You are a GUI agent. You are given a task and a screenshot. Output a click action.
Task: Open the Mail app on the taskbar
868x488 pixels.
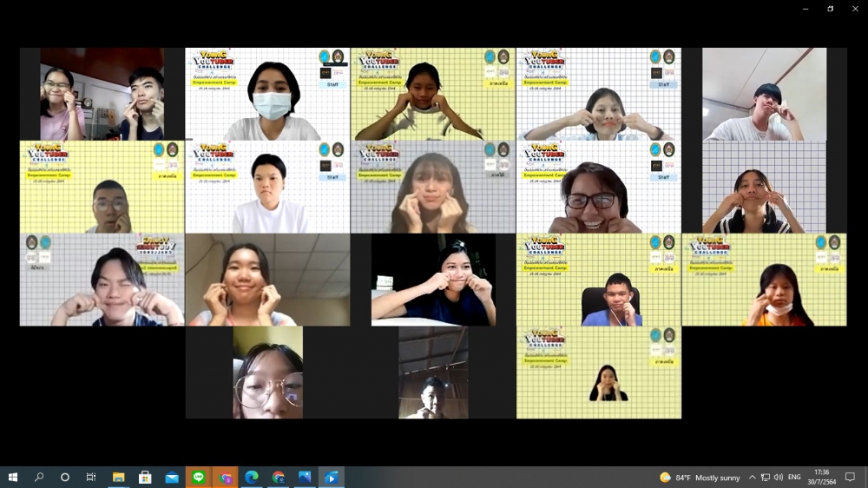[x=172, y=477]
